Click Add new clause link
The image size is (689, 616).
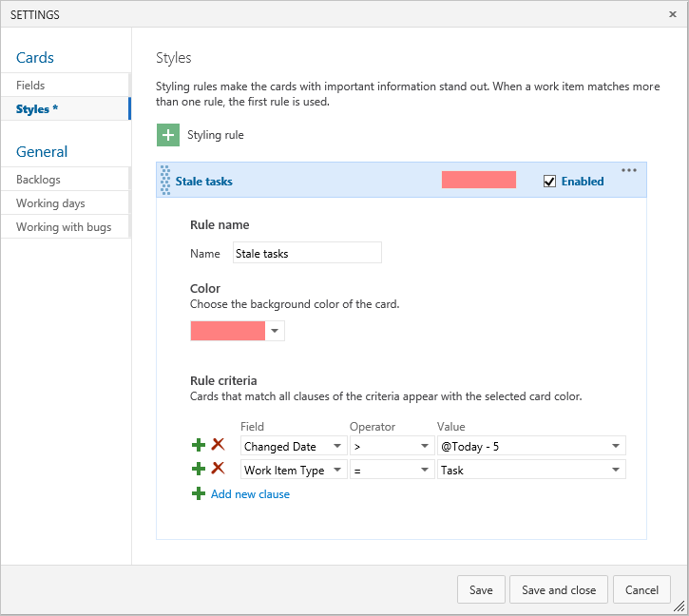tap(250, 494)
